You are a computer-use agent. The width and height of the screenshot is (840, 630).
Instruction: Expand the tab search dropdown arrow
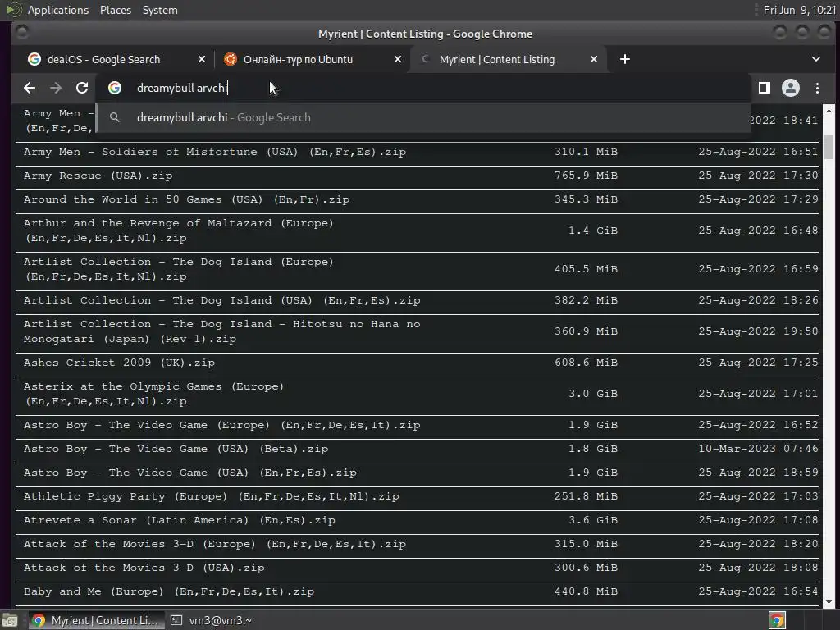[x=816, y=59]
